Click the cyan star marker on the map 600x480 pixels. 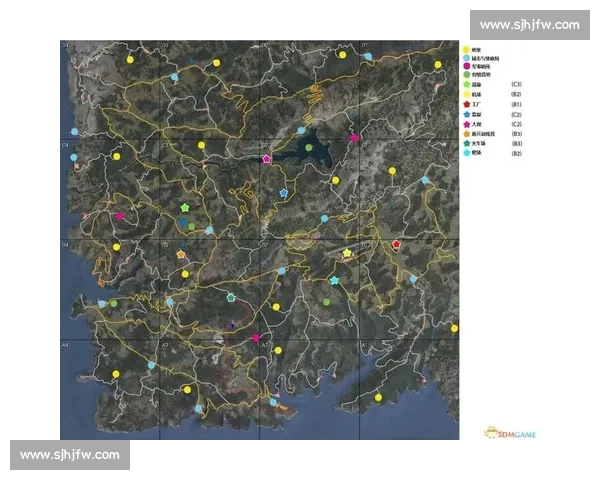334,280
